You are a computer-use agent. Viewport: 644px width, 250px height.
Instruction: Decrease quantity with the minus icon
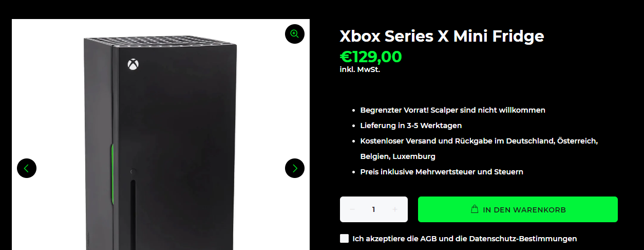click(352, 209)
